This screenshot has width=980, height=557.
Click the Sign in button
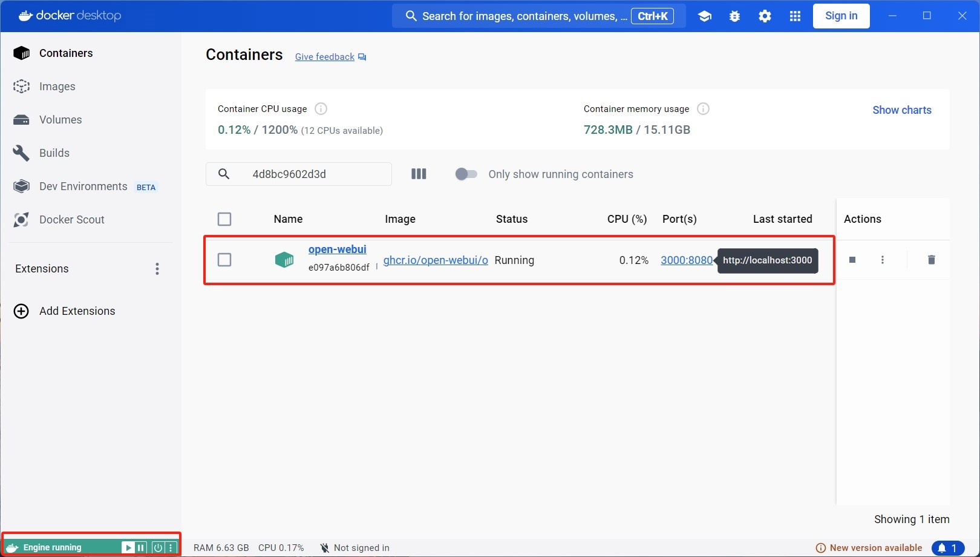click(x=841, y=16)
